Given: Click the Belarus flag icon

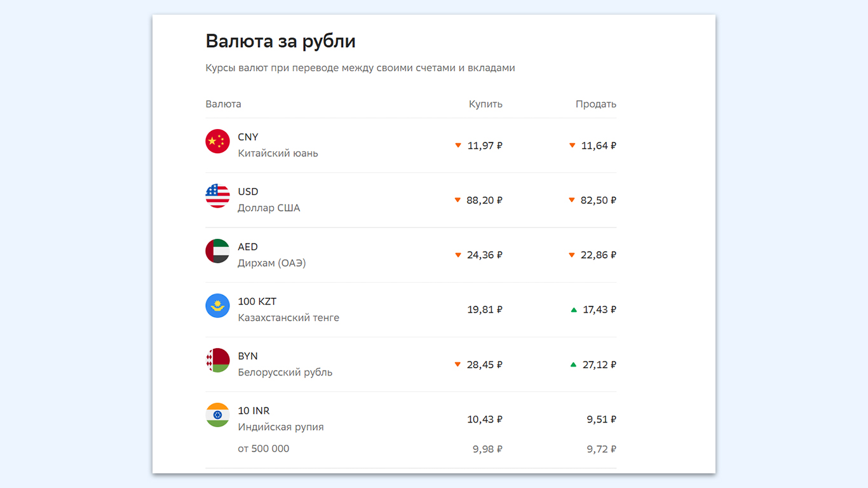Looking at the screenshot, I should [217, 360].
